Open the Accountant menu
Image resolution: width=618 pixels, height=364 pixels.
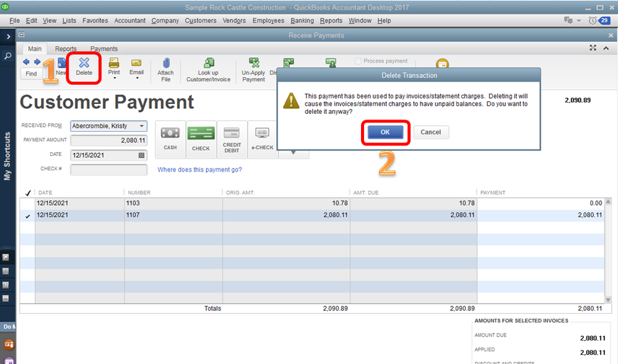pyautogui.click(x=129, y=20)
